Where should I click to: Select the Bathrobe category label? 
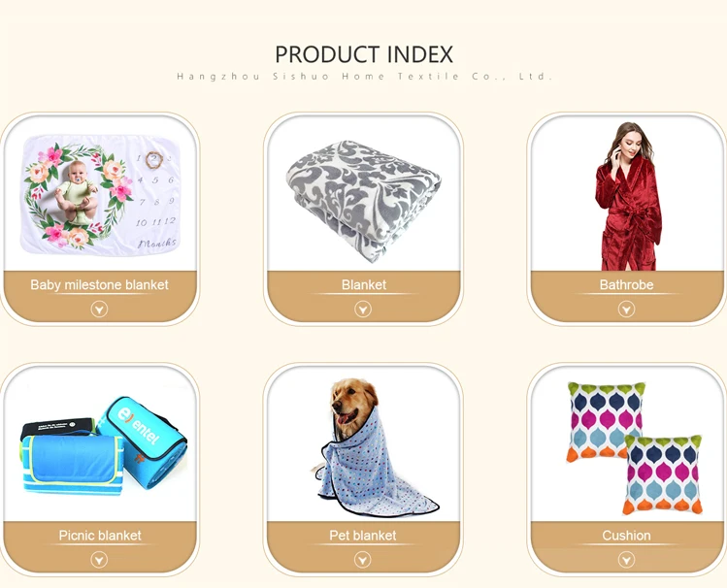(x=626, y=284)
